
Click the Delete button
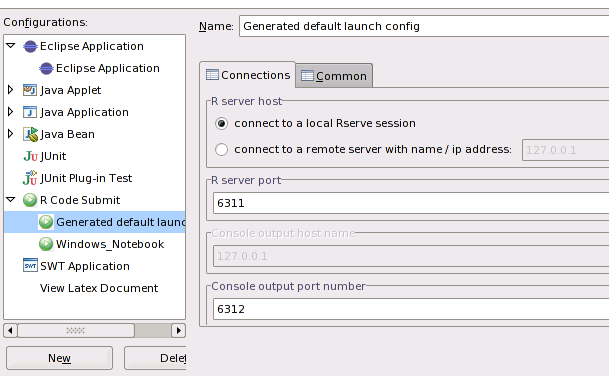pos(155,358)
